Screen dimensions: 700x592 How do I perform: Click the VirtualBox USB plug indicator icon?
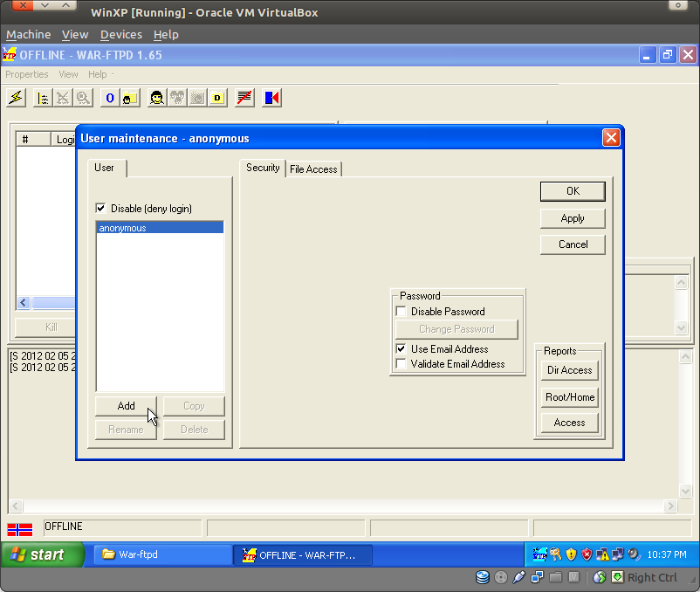(x=518, y=577)
